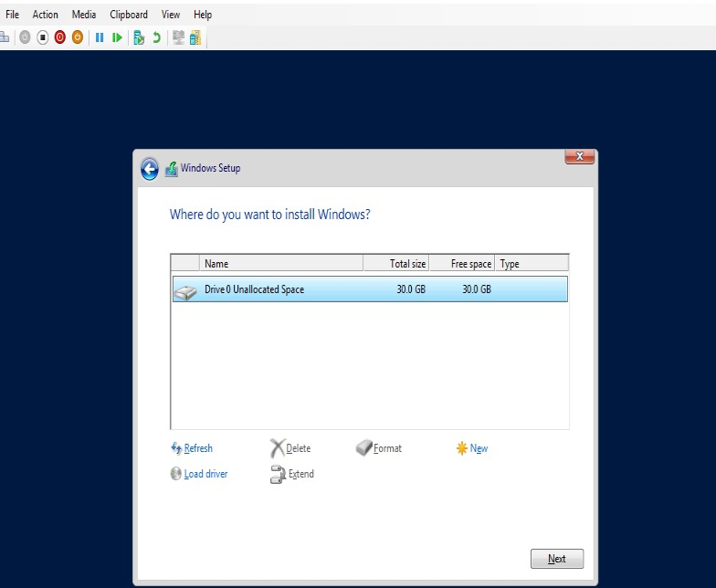Click the grey Enhanced Session monitor icon

tap(179, 37)
